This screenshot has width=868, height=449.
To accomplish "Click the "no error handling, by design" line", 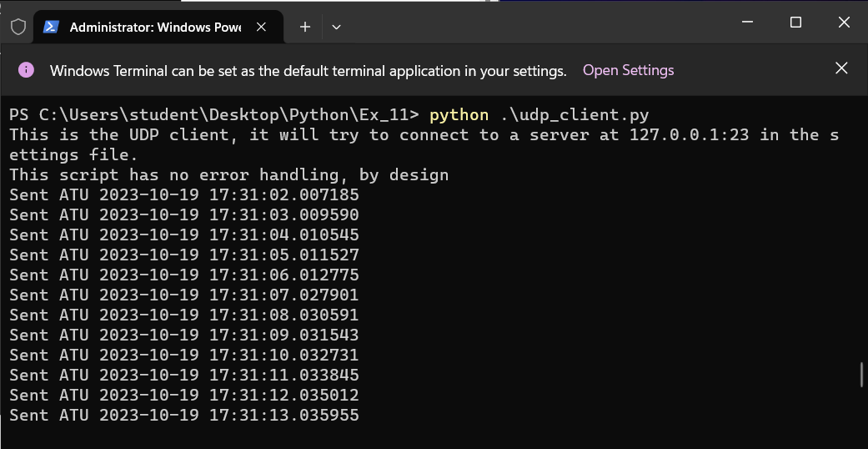I will [x=228, y=174].
